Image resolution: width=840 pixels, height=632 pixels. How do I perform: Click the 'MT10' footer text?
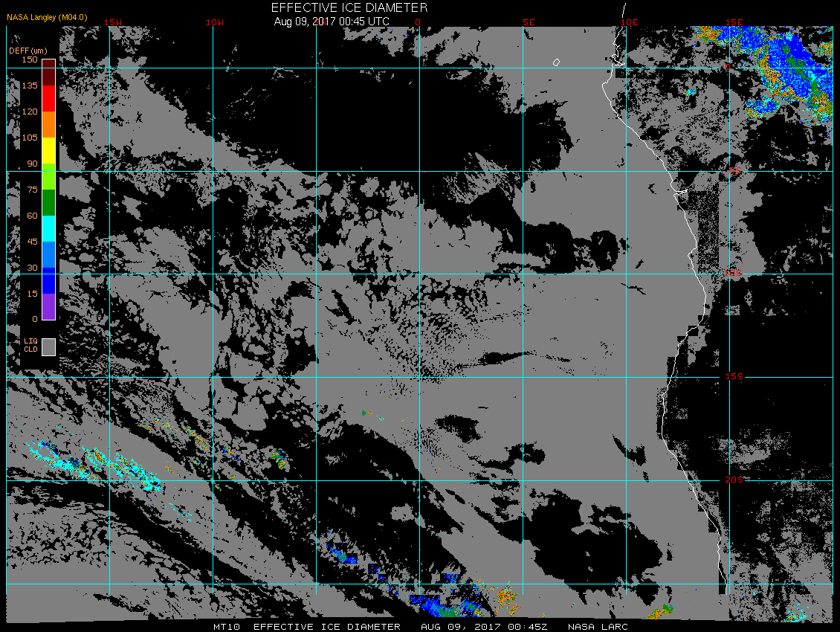point(227,627)
